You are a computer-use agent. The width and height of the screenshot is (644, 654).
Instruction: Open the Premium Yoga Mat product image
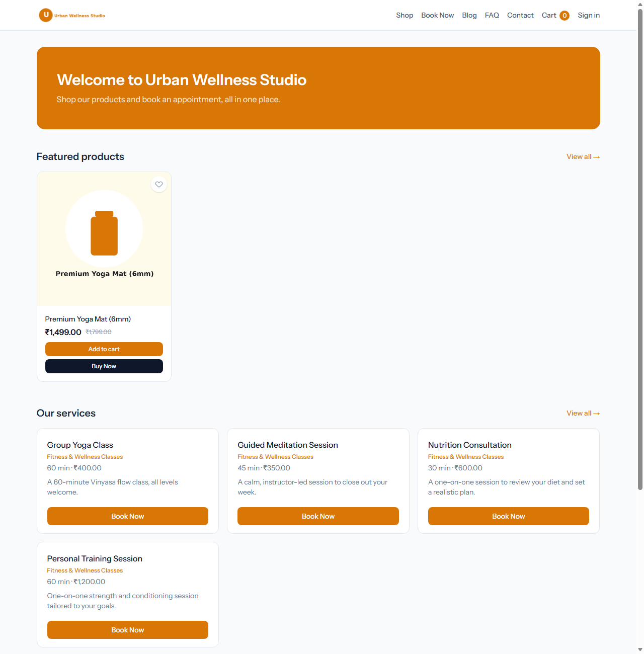click(x=104, y=239)
